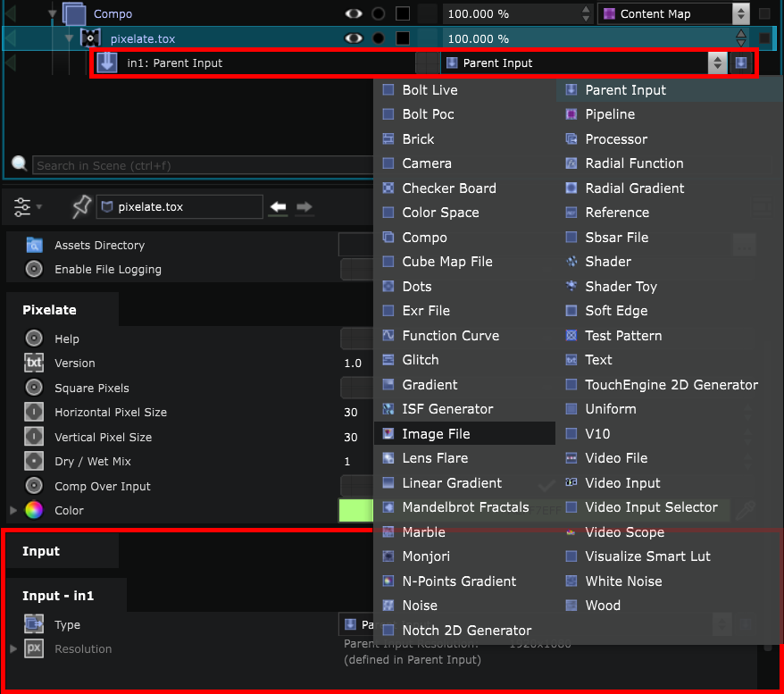Click the green Color swatch
This screenshot has height=694, width=784.
point(356,511)
